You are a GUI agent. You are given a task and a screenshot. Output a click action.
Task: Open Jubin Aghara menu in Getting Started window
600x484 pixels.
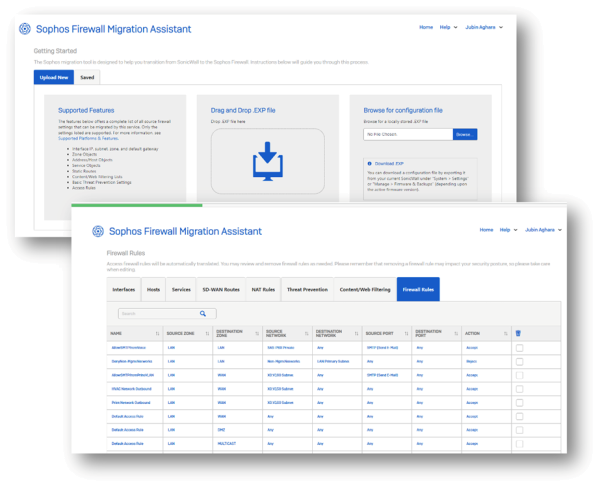click(x=484, y=27)
